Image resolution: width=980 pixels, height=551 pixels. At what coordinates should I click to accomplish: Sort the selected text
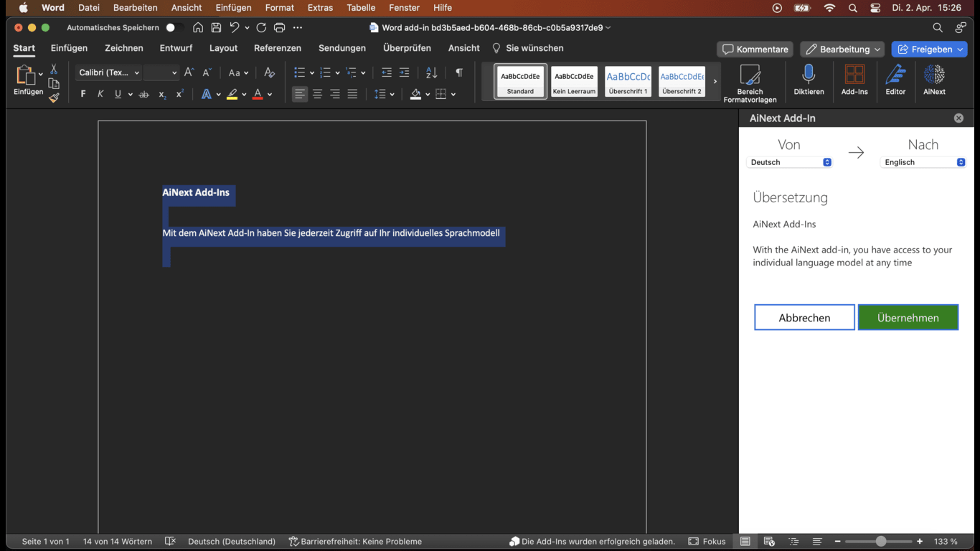pos(431,72)
